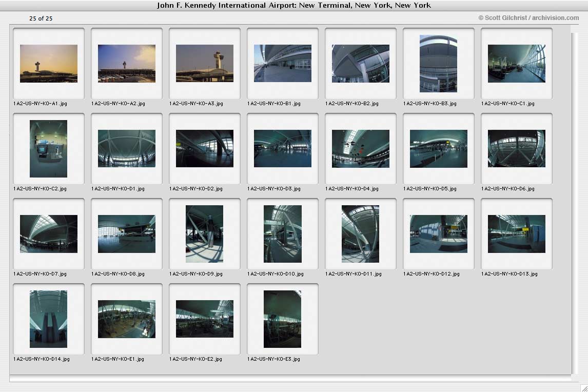588x392 pixels.
Task: Open the thumbnail photo 1A2-US-NY-KO-D13
Action: click(x=517, y=233)
